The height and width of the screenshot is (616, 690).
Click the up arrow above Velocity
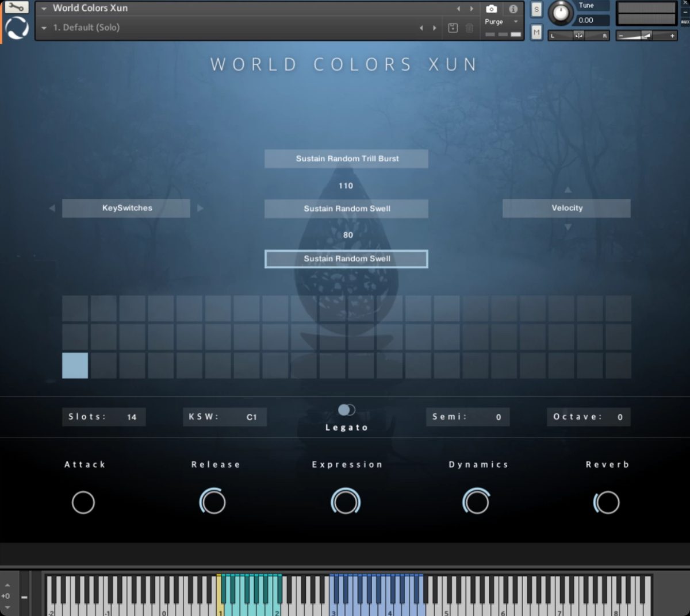(x=568, y=189)
